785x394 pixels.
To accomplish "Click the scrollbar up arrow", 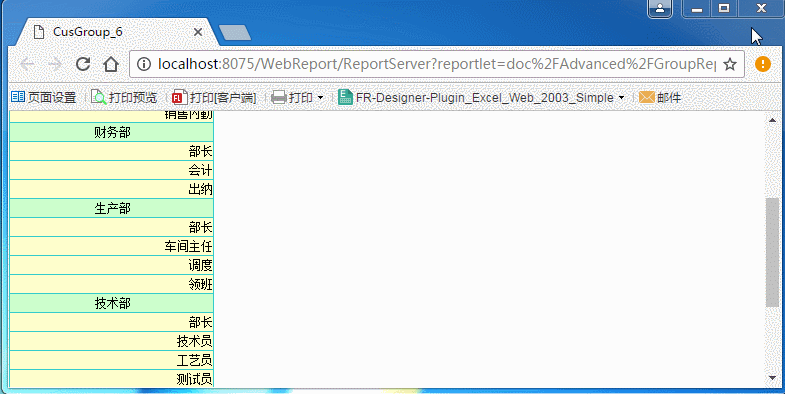I will click(772, 120).
